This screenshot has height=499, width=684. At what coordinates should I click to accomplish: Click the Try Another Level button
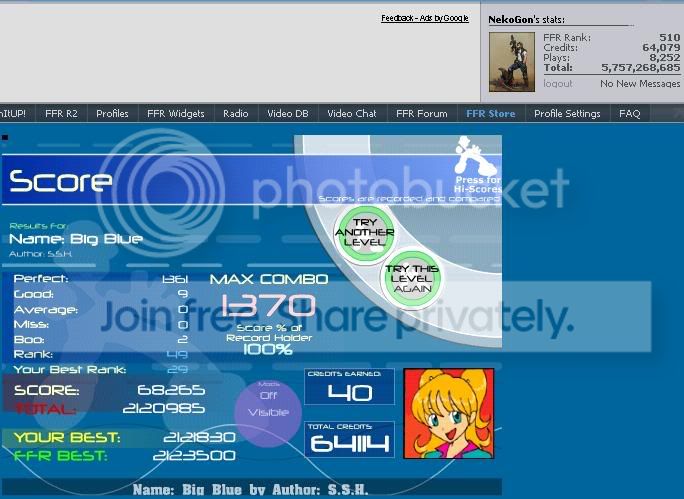(366, 232)
